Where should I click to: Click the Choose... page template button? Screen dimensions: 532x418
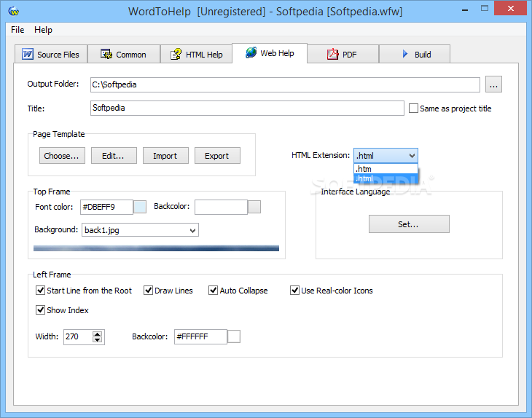tap(62, 156)
